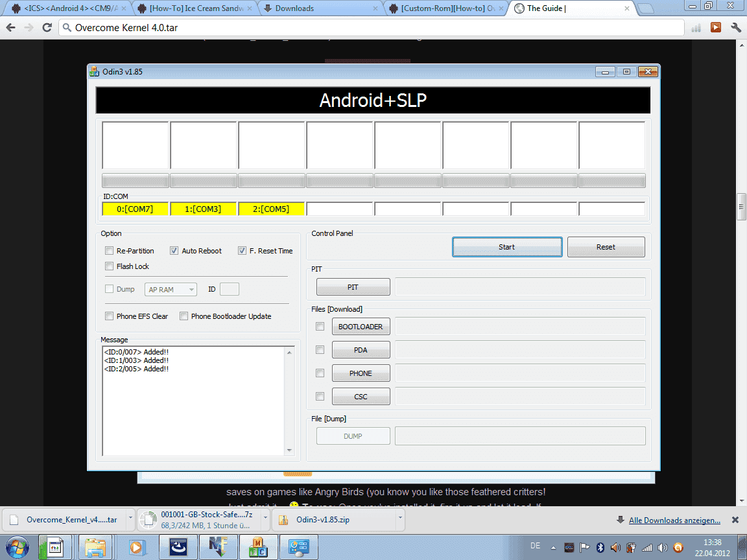Click the Message box scroll down arrow
747x560 pixels.
[289, 450]
